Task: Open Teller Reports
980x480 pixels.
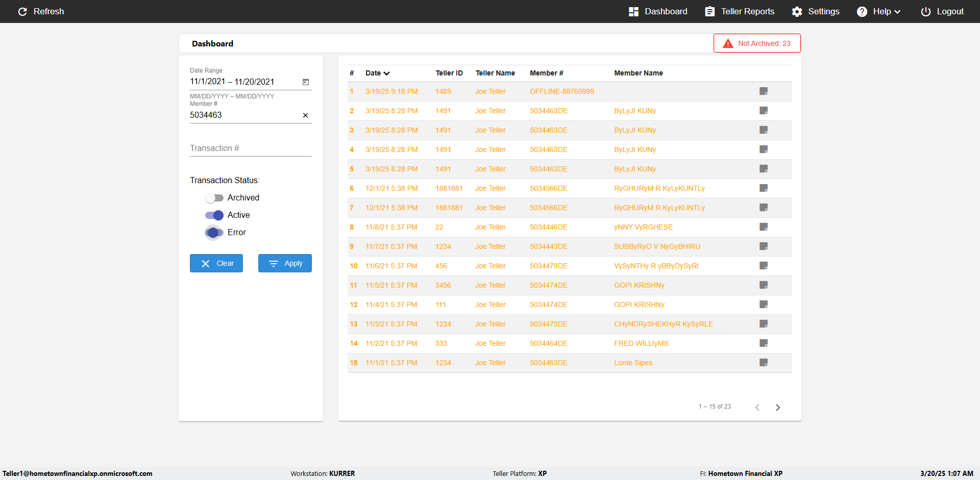Action: pyautogui.click(x=740, y=11)
